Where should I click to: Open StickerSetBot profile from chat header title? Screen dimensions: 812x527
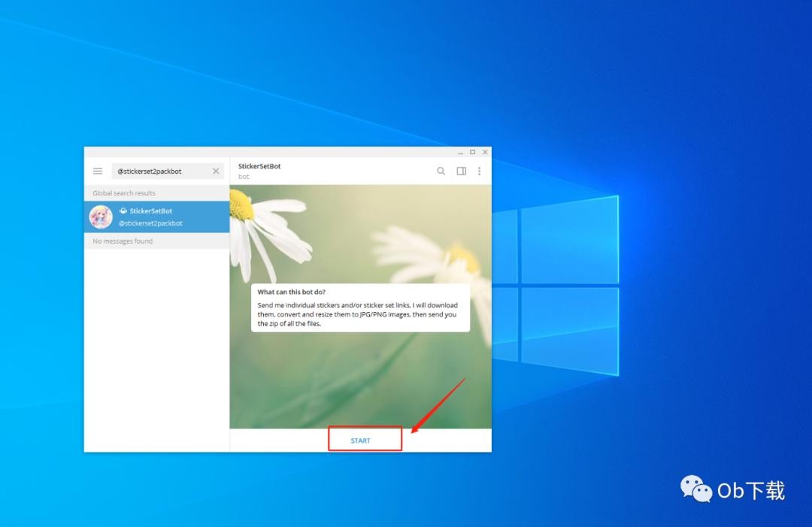tap(259, 166)
